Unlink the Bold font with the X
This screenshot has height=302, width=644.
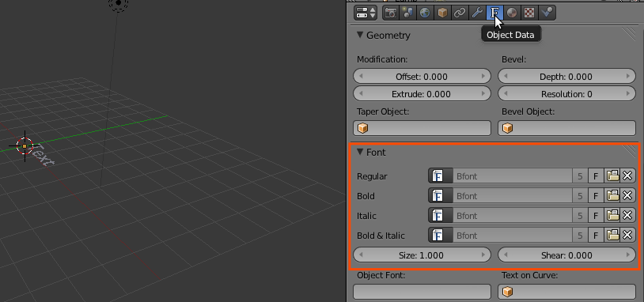point(627,196)
